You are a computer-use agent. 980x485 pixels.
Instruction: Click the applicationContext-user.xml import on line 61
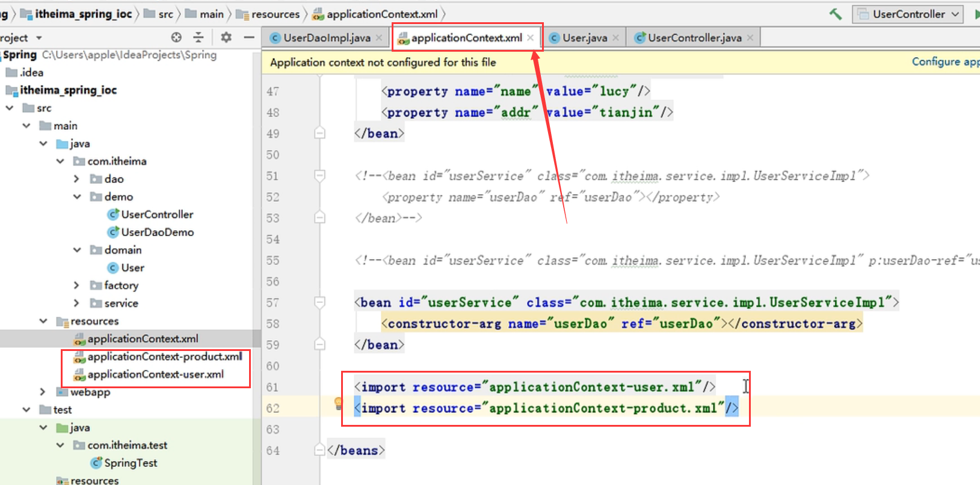click(535, 387)
